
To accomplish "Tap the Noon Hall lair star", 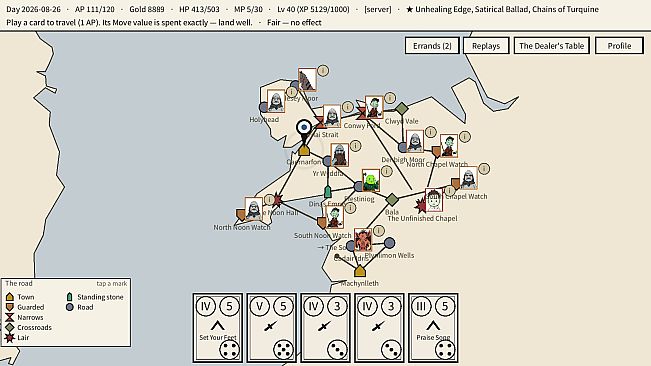I will click(x=277, y=201).
